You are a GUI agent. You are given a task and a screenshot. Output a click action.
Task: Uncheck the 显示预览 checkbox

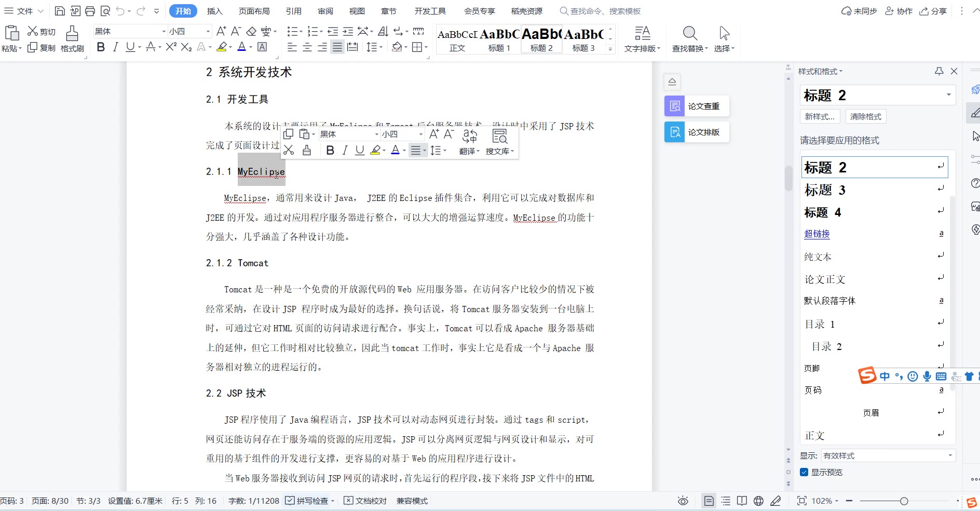[804, 472]
